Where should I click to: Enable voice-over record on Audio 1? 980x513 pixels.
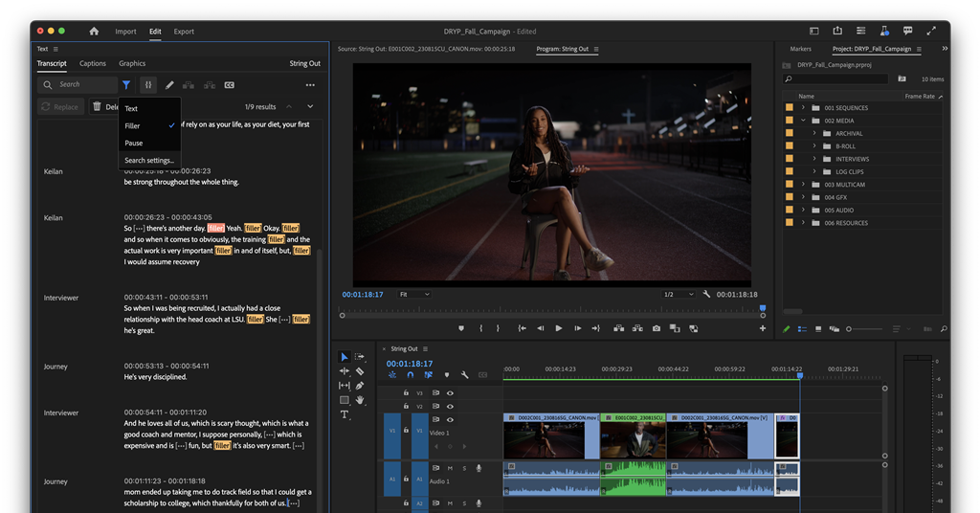tap(479, 468)
